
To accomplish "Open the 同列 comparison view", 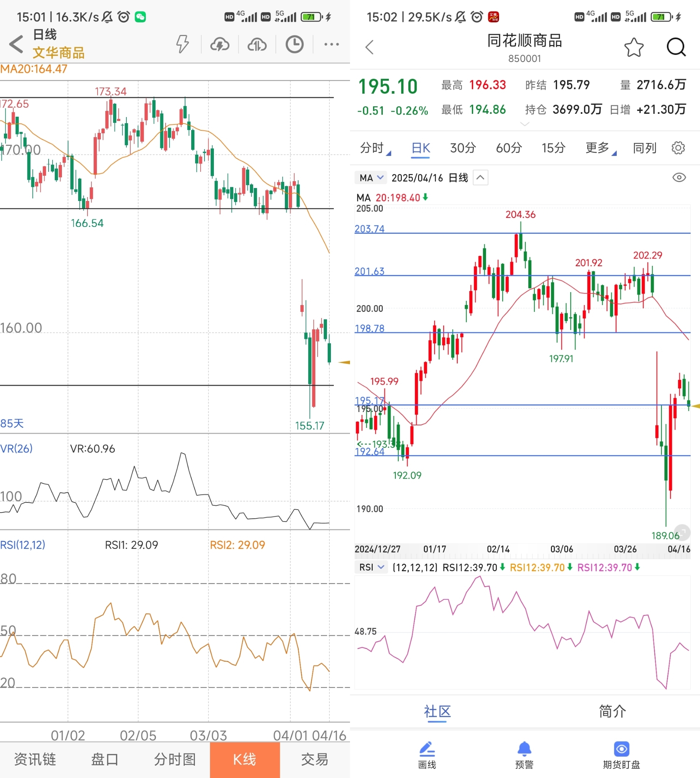I will (645, 148).
